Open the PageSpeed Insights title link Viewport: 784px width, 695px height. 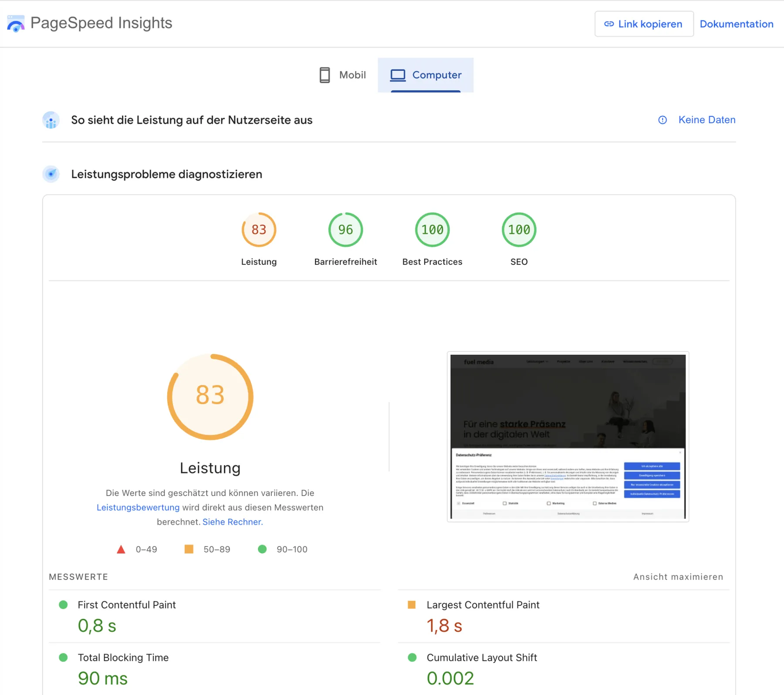click(101, 23)
